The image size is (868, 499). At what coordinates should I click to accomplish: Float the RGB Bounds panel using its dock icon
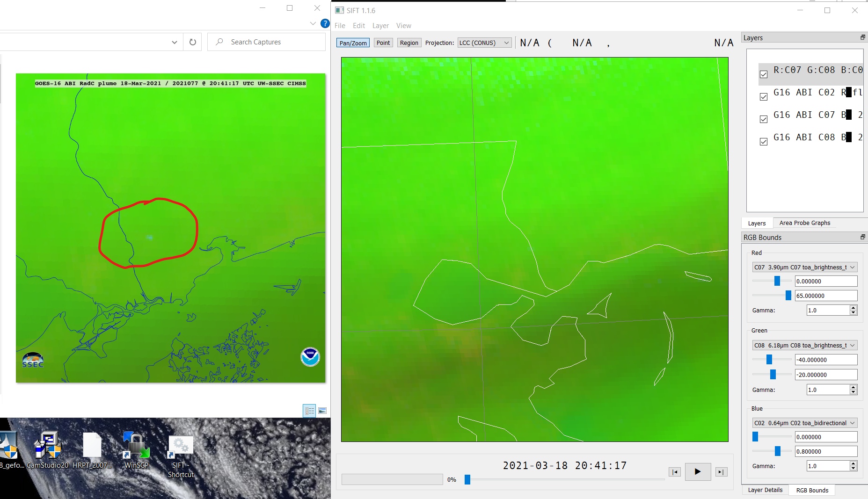(862, 237)
